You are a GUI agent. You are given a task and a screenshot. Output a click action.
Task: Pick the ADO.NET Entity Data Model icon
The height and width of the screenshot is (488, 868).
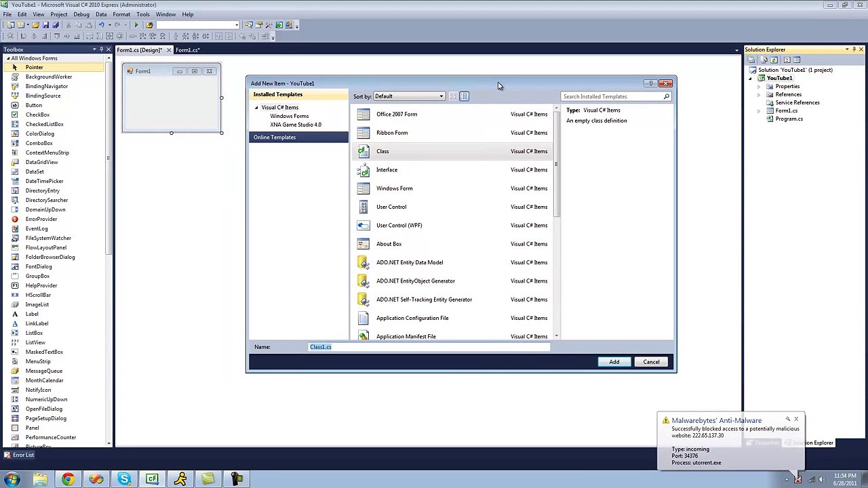(363, 262)
